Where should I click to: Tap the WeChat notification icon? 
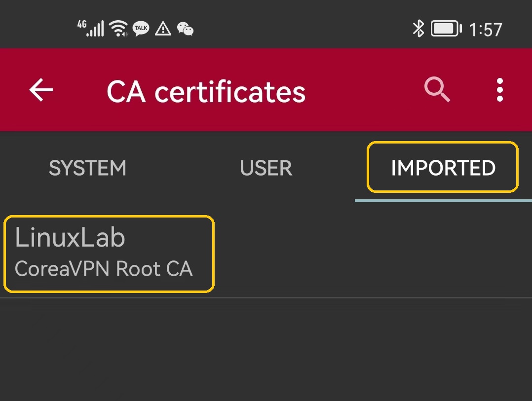pyautogui.click(x=185, y=29)
